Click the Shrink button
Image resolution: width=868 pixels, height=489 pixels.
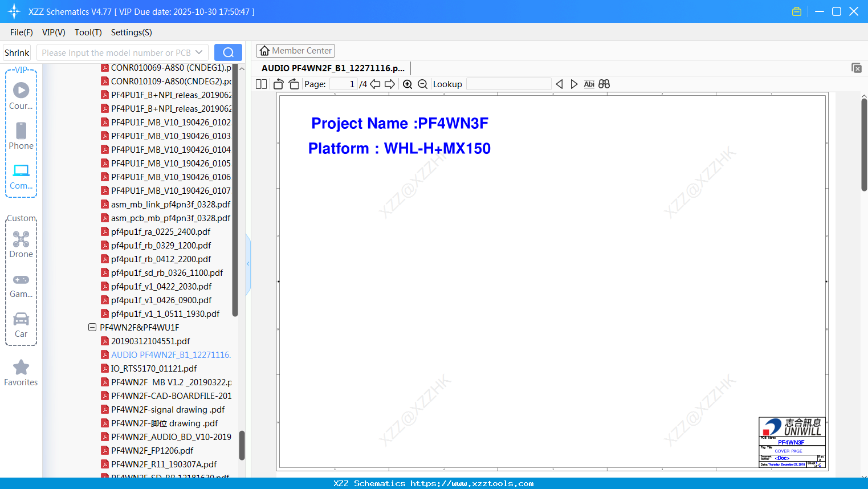click(17, 52)
